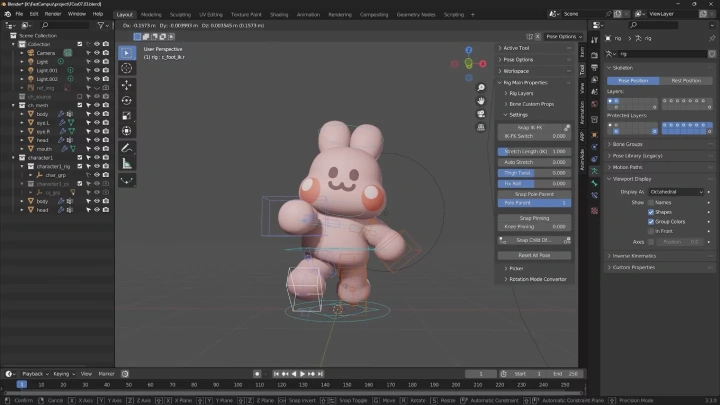Activate the Cursor tool
This screenshot has width=720, height=405.
(127, 68)
